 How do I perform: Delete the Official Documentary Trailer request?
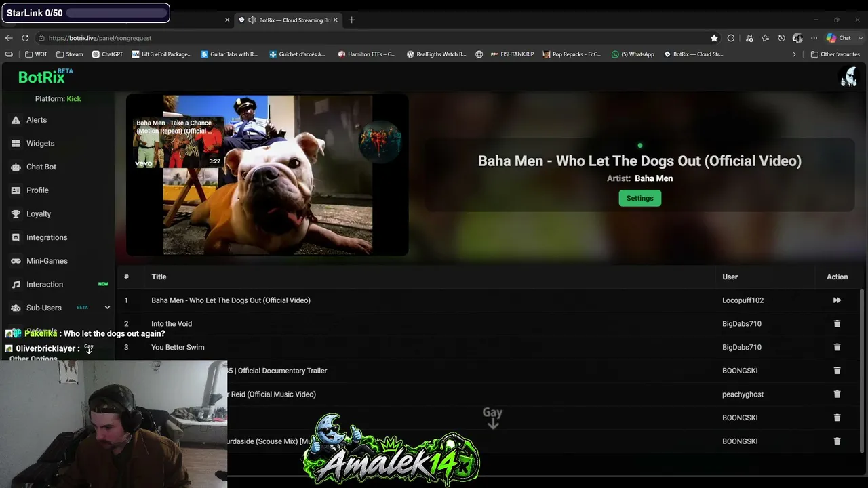(837, 371)
